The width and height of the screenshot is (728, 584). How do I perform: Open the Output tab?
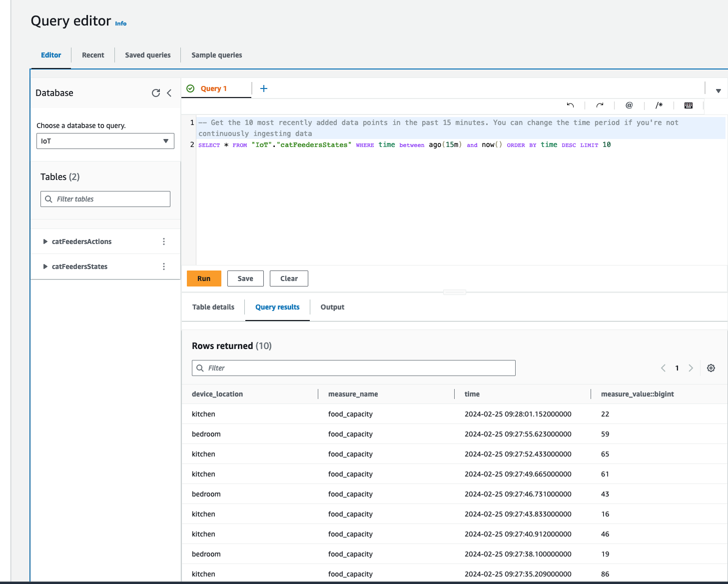(332, 307)
